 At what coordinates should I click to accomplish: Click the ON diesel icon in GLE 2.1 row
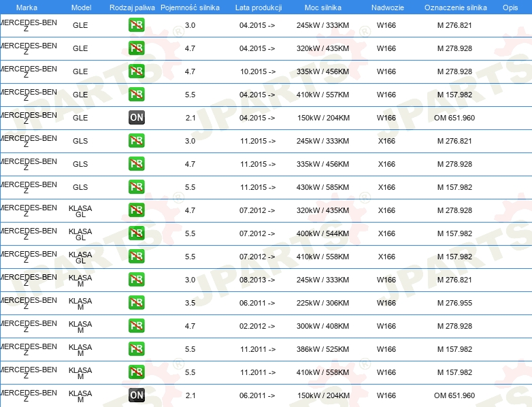pyautogui.click(x=136, y=118)
